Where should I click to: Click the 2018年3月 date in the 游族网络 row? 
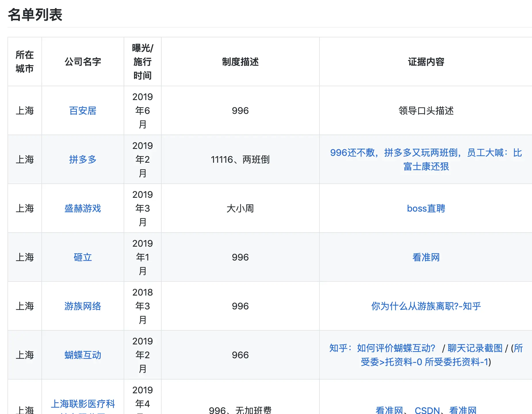tap(142, 306)
